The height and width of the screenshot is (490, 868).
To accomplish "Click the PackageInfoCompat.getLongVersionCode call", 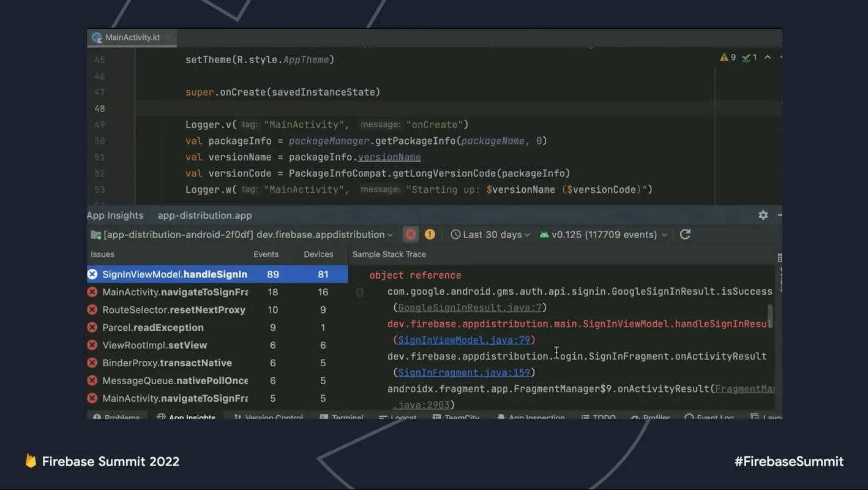I will point(430,173).
